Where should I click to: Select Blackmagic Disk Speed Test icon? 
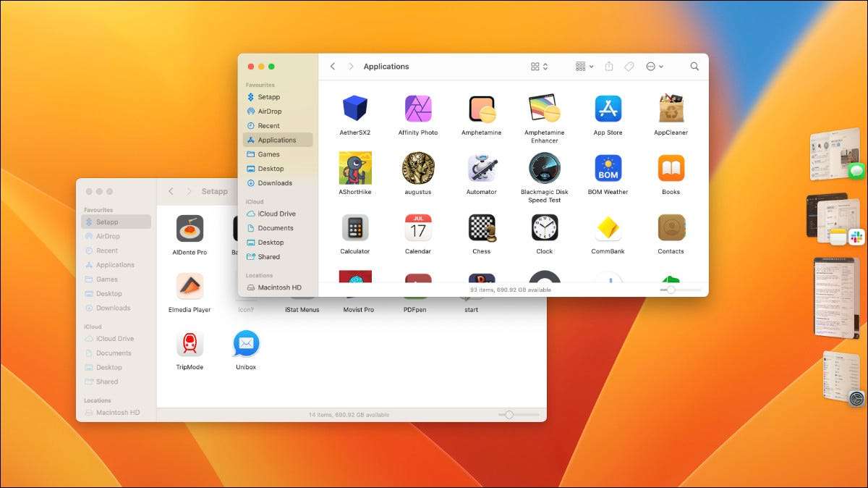[545, 168]
